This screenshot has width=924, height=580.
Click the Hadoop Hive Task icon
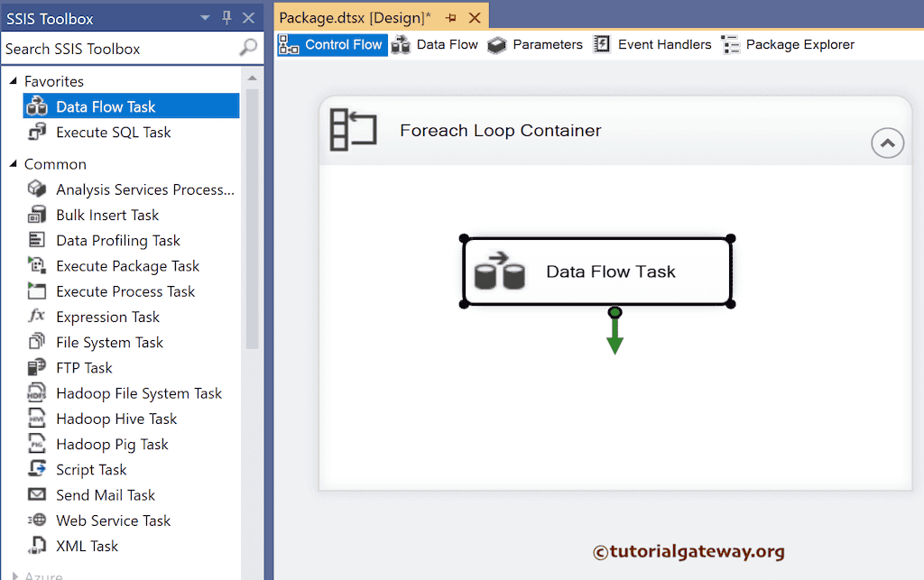tap(36, 418)
